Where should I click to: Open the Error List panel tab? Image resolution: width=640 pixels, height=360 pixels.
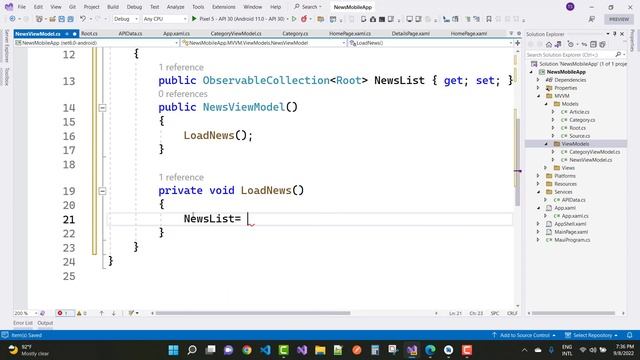23,323
